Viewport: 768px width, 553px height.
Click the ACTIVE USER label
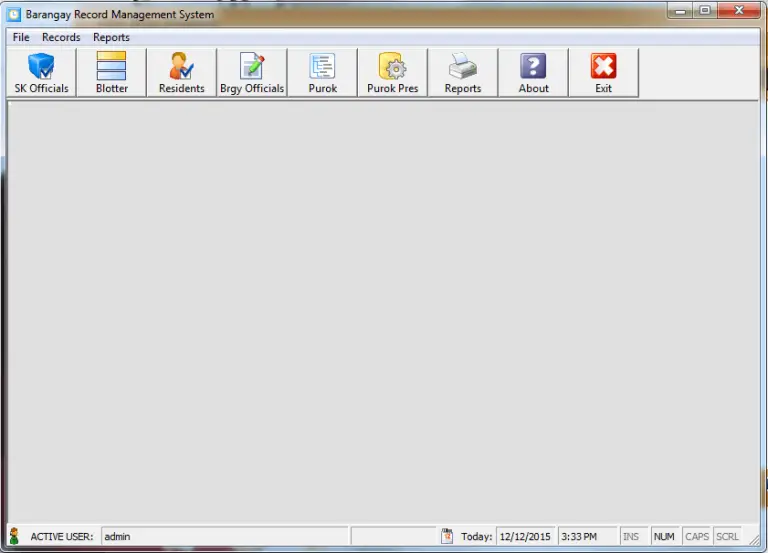(62, 536)
